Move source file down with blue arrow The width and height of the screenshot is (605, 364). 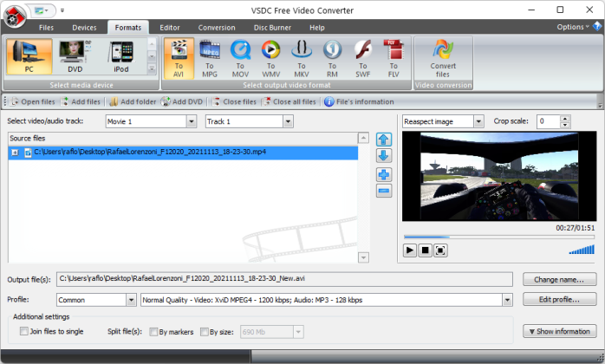pos(383,155)
